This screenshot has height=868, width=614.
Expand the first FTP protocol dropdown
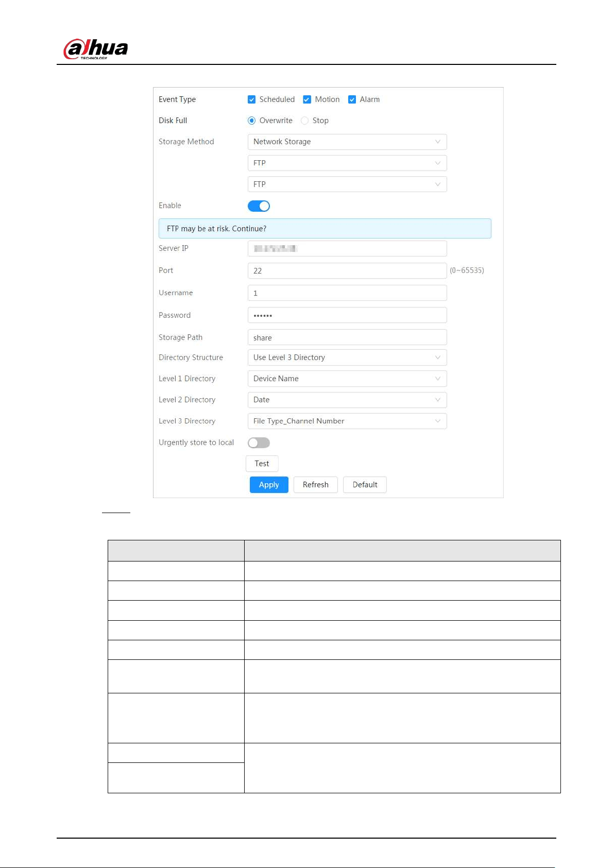click(347, 163)
